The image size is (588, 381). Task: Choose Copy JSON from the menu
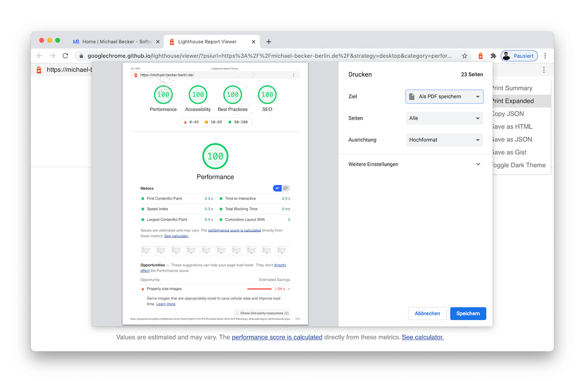[521, 114]
